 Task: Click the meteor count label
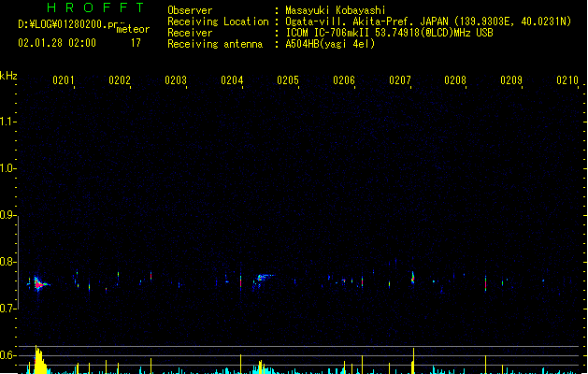[133, 29]
